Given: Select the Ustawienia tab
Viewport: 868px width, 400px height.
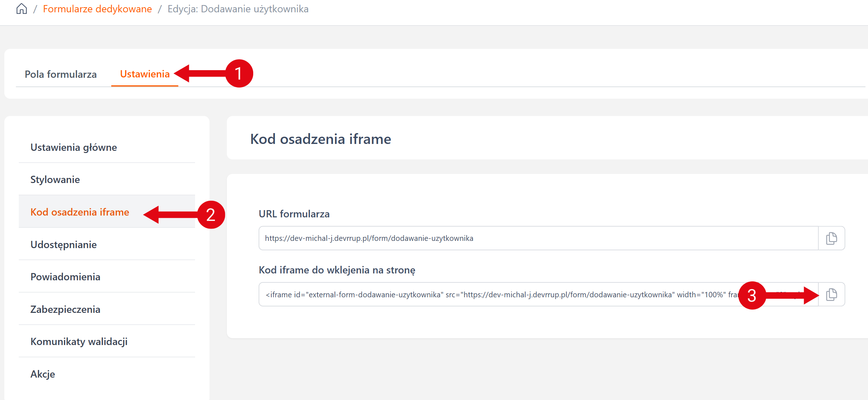Looking at the screenshot, I should click(x=144, y=74).
